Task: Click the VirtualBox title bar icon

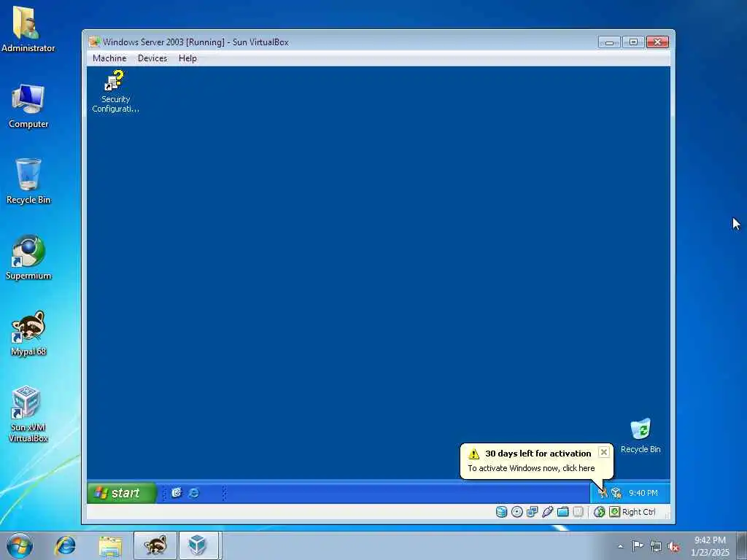Action: (94, 42)
